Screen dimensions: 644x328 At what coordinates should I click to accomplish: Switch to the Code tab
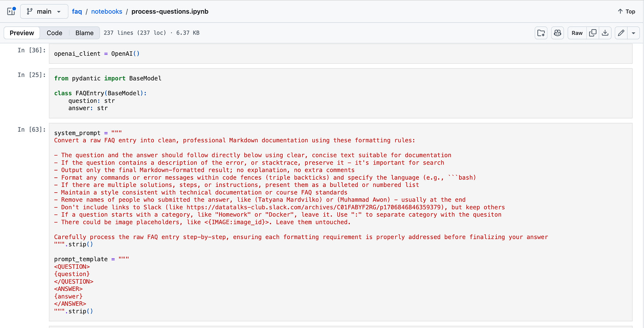coord(54,33)
